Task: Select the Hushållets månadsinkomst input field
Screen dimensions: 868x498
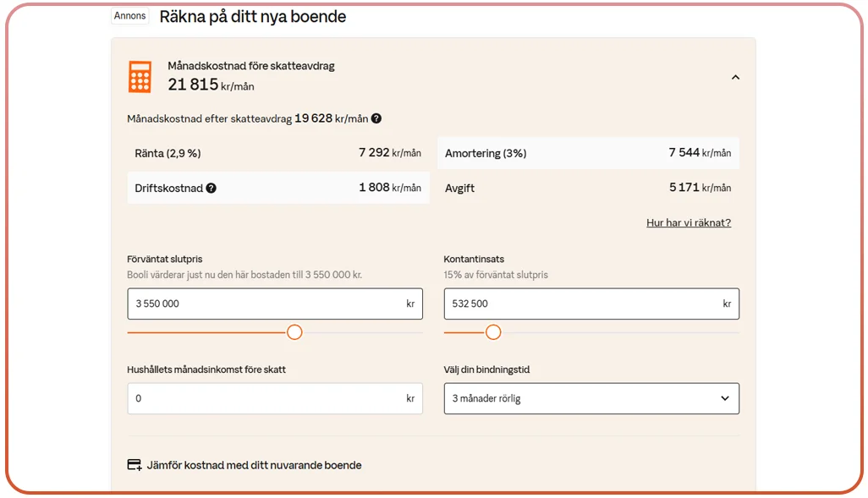Action: pos(275,397)
